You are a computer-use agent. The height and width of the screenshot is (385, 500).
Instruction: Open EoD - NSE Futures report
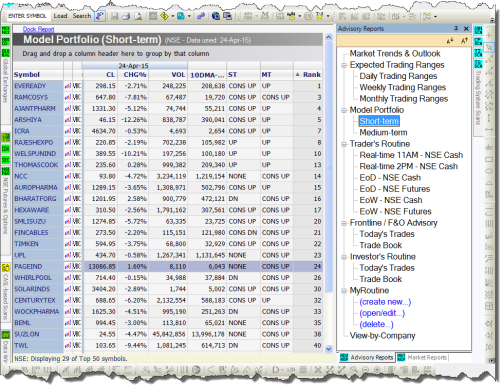coord(395,189)
